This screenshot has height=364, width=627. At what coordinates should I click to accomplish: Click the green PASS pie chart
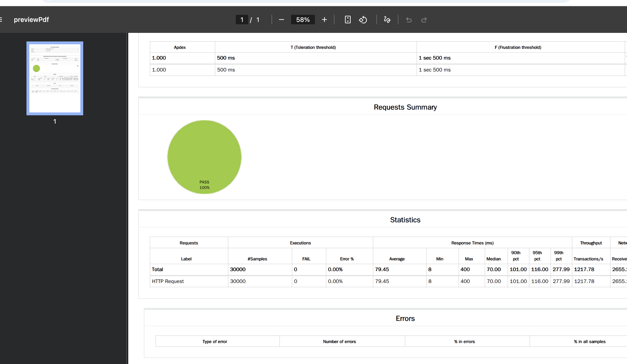pyautogui.click(x=204, y=157)
